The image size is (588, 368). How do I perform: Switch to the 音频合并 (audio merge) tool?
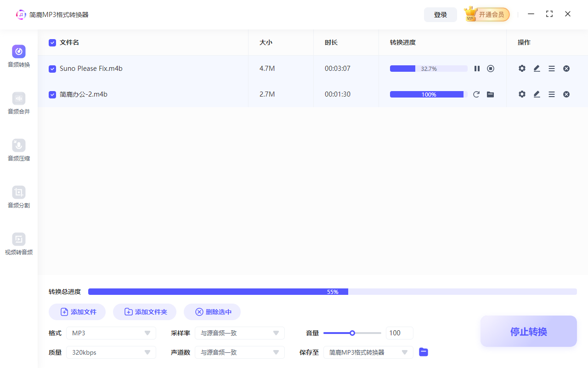[x=18, y=102]
